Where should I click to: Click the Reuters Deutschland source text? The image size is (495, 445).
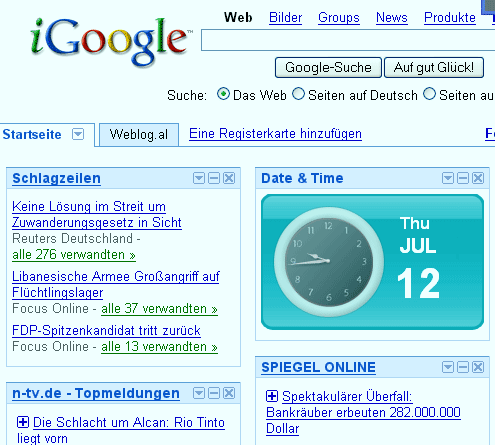[x=72, y=239]
